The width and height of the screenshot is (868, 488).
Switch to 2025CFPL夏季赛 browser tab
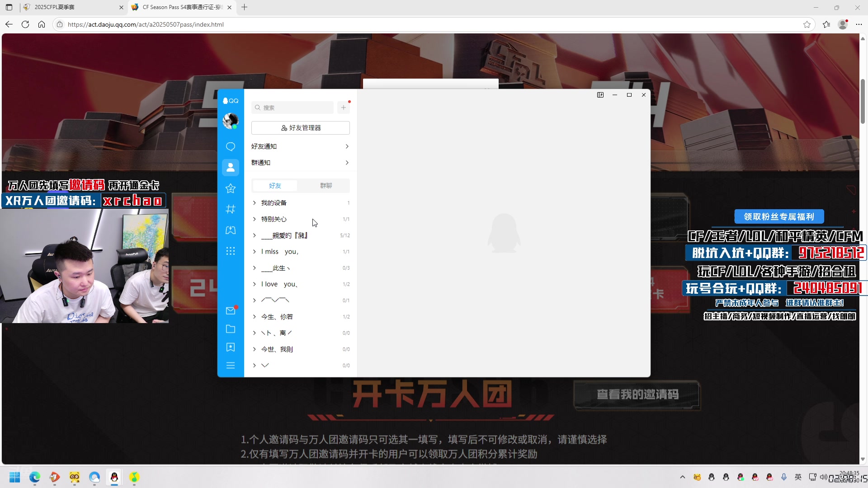coord(72,7)
